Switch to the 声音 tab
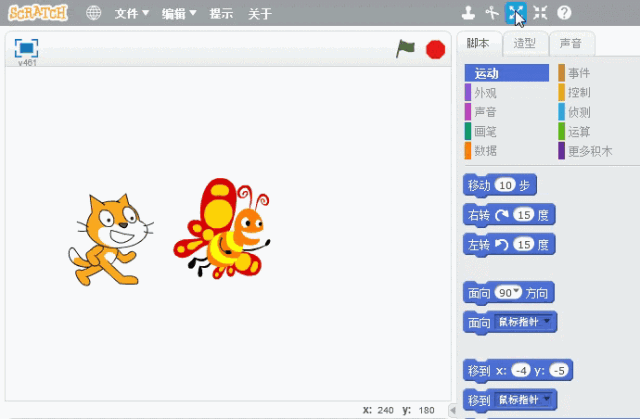The height and width of the screenshot is (419, 640). point(571,43)
